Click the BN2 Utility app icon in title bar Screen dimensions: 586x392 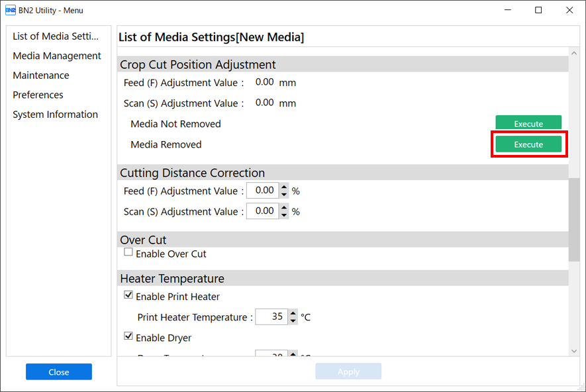(x=10, y=10)
